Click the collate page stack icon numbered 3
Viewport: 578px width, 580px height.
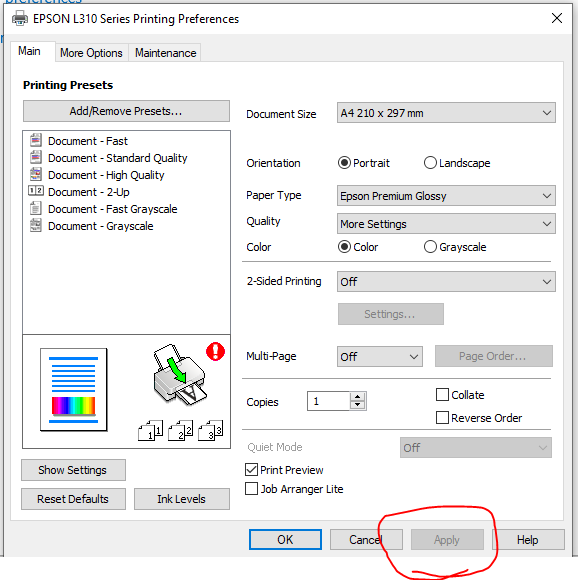pos(210,431)
